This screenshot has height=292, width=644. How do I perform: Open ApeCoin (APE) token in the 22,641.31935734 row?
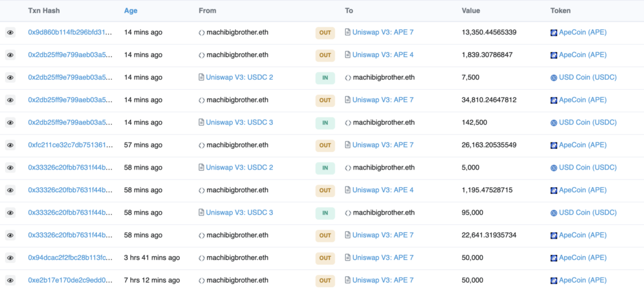point(582,235)
